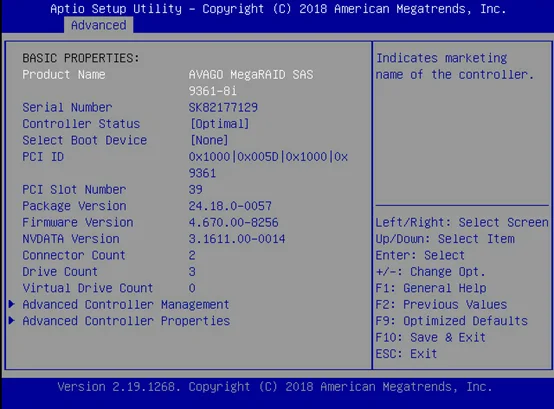Click Firmware Version 4.670.00-8256

click(233, 223)
